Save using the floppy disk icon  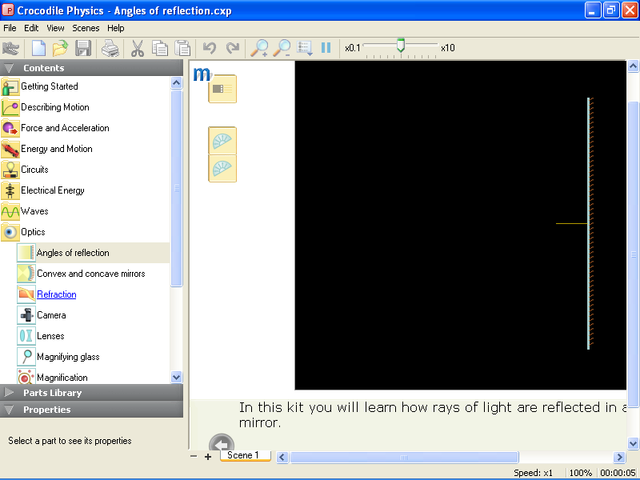pos(83,48)
